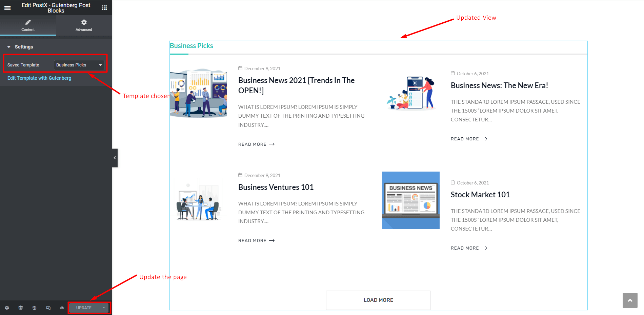The width and height of the screenshot is (644, 315).
Task: Collapse the Elementor side panel
Action: 115,158
